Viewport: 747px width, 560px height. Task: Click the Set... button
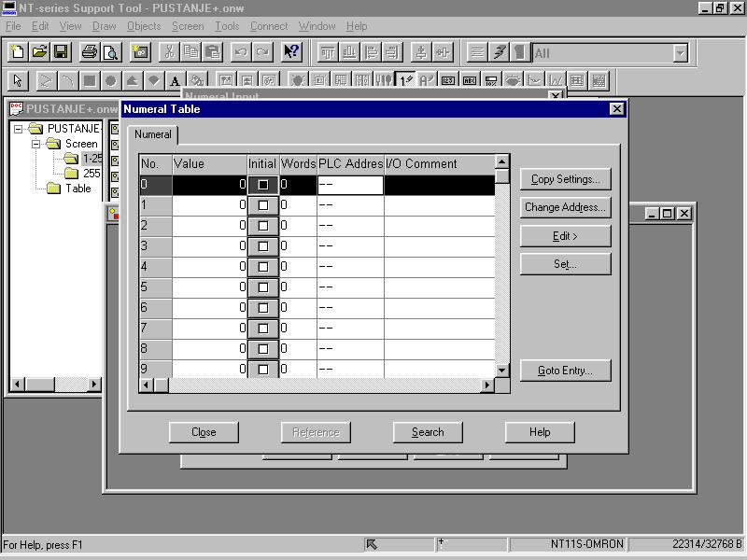pyautogui.click(x=565, y=264)
